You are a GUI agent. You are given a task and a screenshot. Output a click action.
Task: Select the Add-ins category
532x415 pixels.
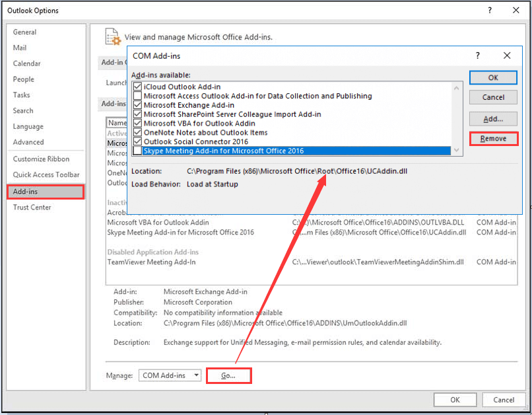click(x=45, y=192)
